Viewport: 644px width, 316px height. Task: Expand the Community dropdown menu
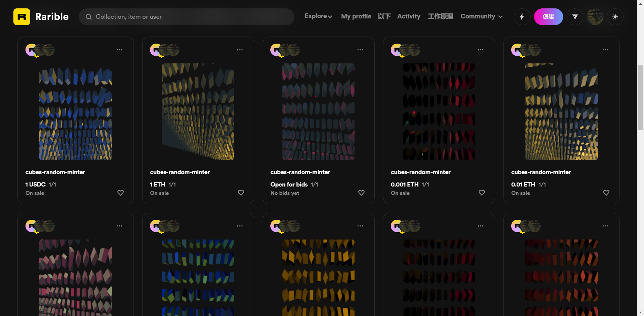click(482, 16)
